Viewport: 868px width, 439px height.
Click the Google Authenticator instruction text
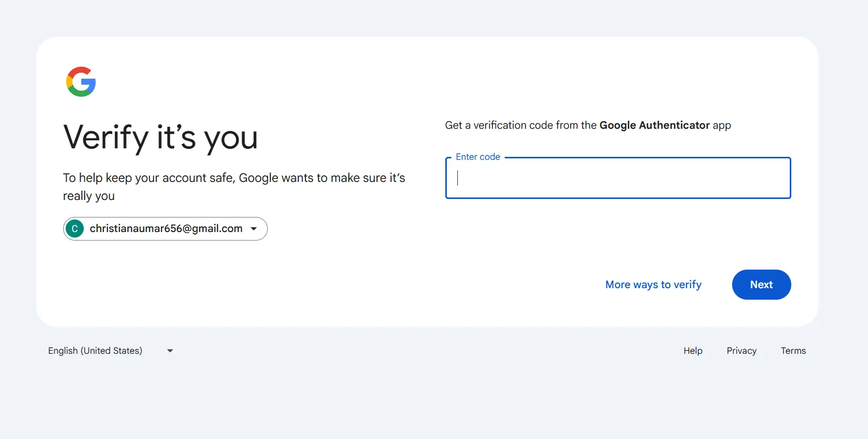(588, 125)
